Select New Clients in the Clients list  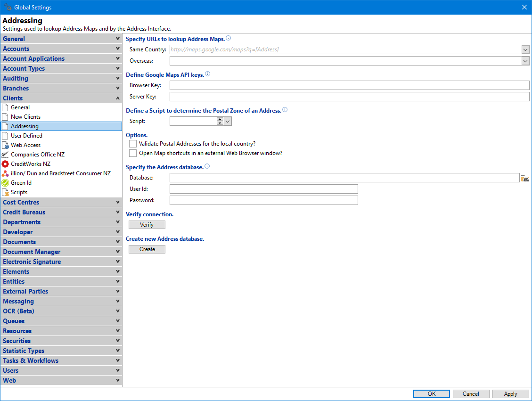click(26, 117)
